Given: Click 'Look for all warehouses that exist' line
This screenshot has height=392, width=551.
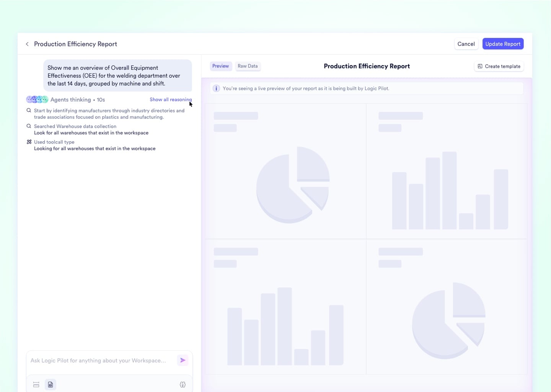Looking at the screenshot, I should (x=91, y=133).
